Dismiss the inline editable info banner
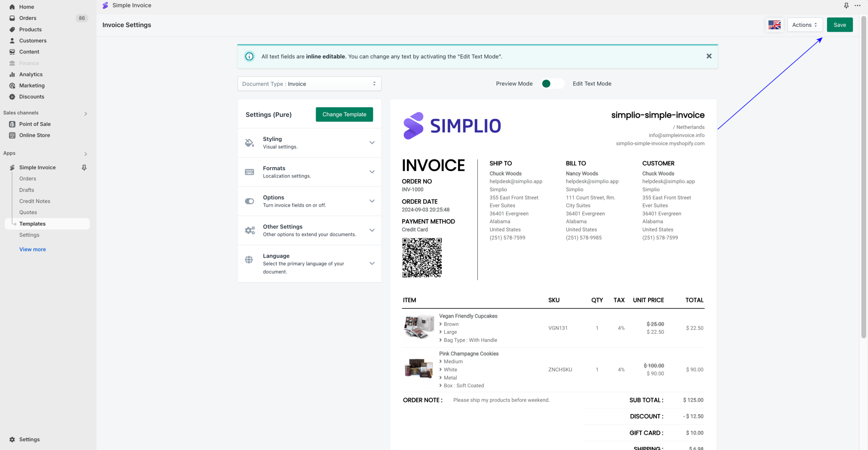Screen dimensions: 868x450 coord(709,56)
